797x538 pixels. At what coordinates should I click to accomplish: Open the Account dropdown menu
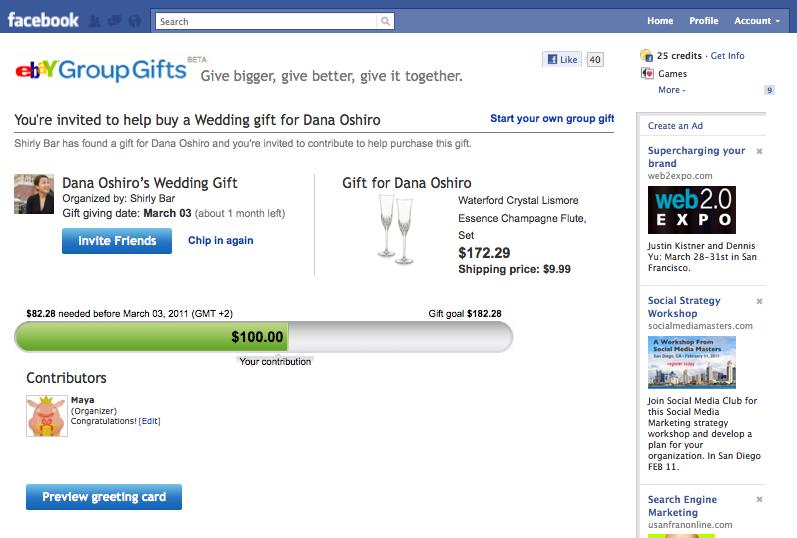tap(758, 21)
